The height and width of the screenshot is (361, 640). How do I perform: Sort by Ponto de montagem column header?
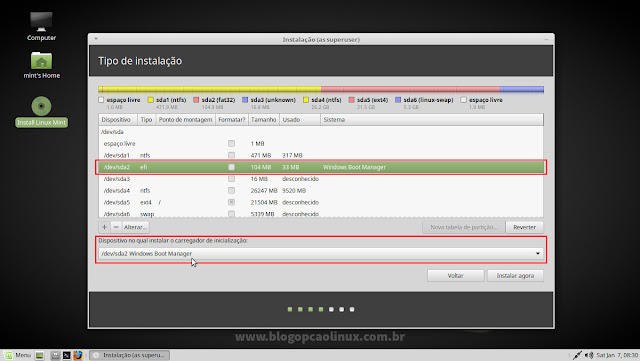pos(185,120)
